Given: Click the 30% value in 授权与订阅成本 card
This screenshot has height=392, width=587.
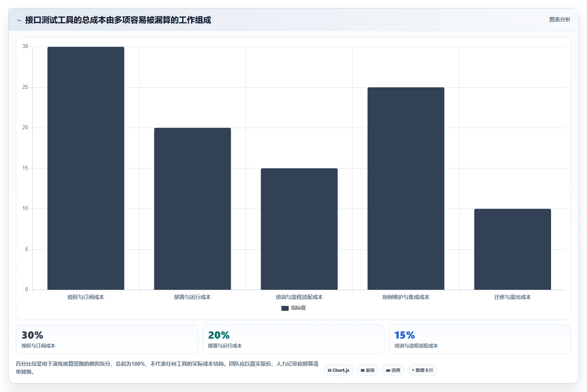Looking at the screenshot, I should coord(32,335).
